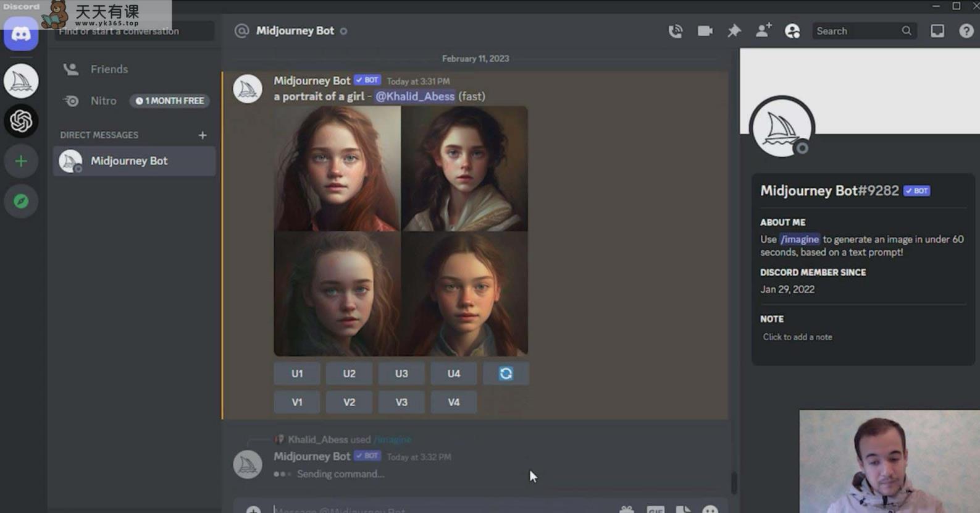Click the Find or start a conversation field
Image resolution: width=980 pixels, height=513 pixels.
tap(135, 31)
